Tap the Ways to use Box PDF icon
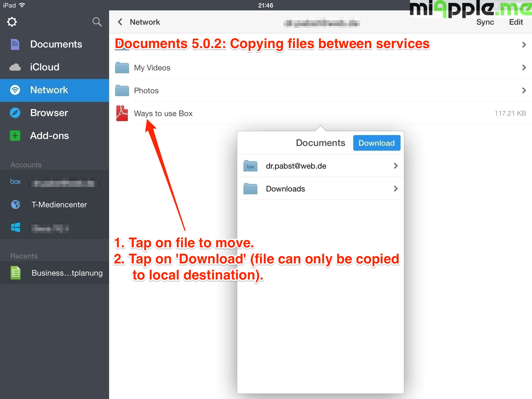 [x=122, y=113]
